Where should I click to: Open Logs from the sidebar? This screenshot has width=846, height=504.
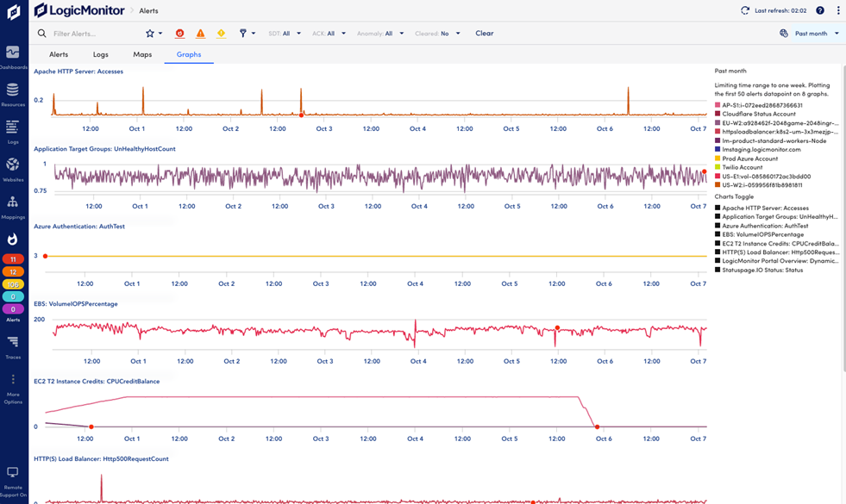(13, 132)
